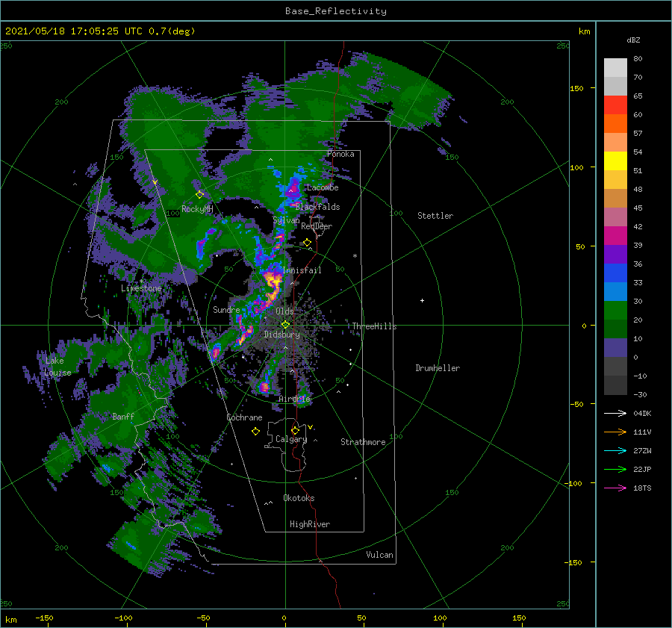Pick the red 65-60 dBZ swatch
Screen dimensions: 672x628
(x=615, y=105)
